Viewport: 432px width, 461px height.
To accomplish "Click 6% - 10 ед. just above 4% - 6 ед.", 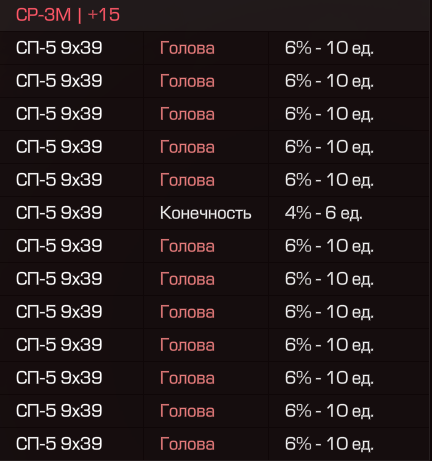I will pyautogui.click(x=329, y=180).
